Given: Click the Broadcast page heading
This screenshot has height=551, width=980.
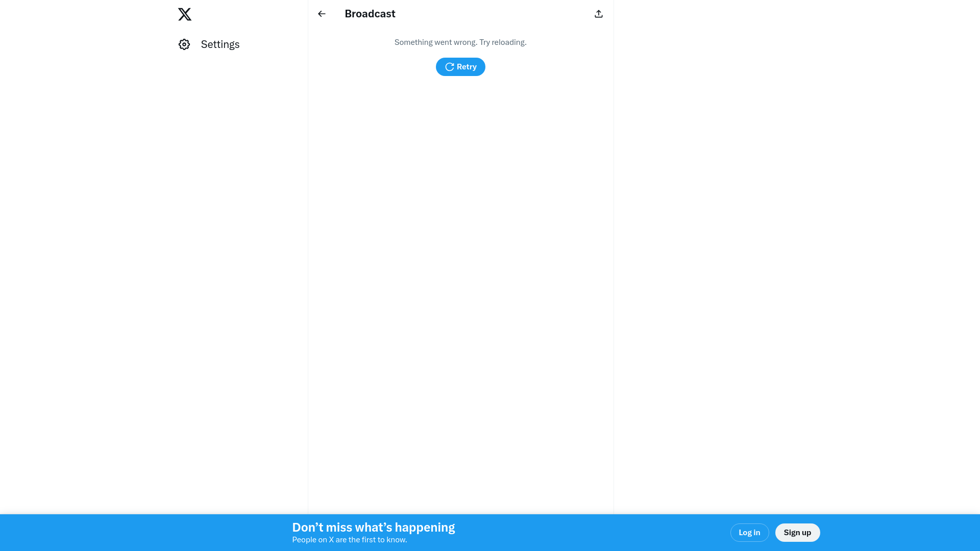Looking at the screenshot, I should pos(370,14).
